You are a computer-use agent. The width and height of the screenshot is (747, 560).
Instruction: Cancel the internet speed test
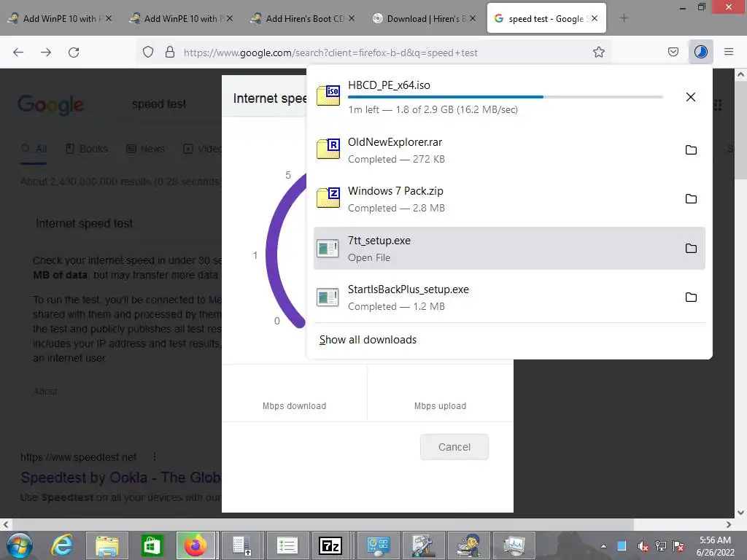tap(454, 447)
